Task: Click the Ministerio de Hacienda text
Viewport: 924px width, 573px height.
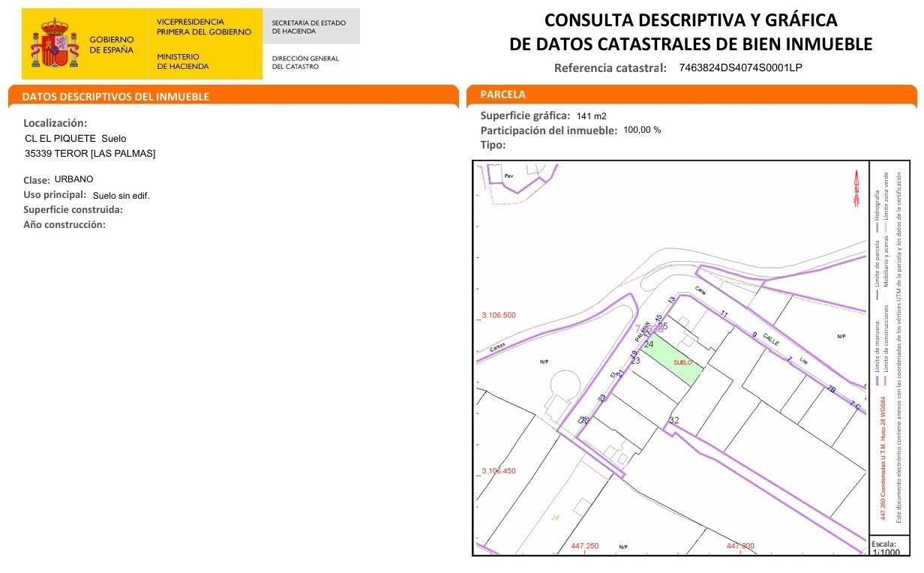Action: tap(183, 61)
